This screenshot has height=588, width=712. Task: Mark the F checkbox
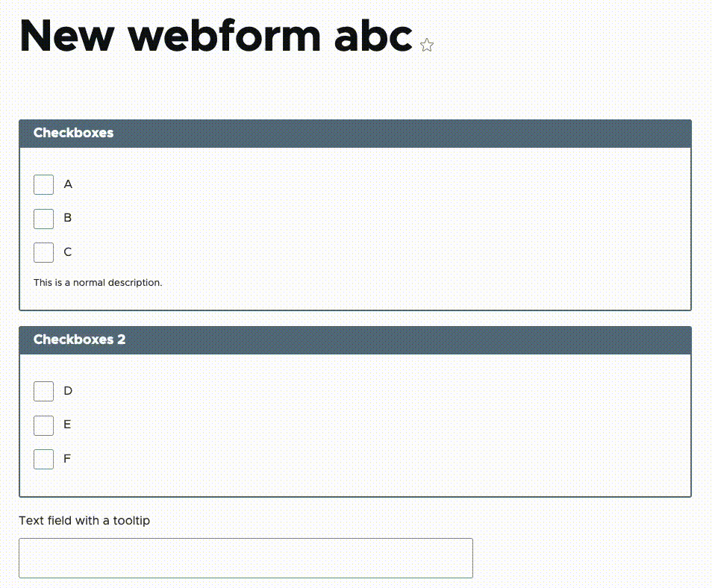(x=43, y=459)
